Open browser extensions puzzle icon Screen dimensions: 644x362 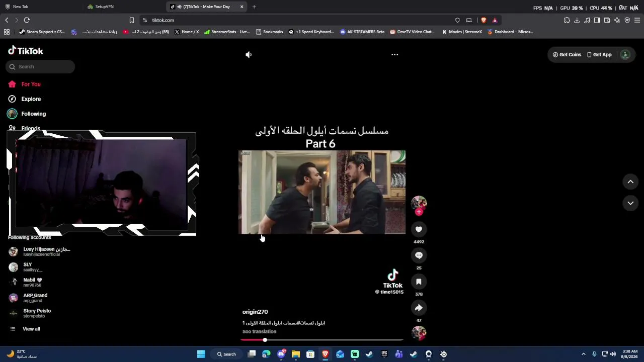567,20
